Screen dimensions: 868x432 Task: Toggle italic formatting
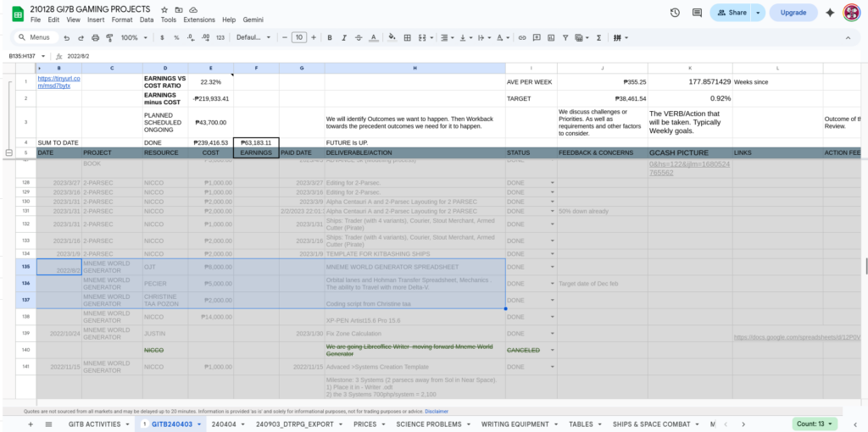[x=343, y=38]
